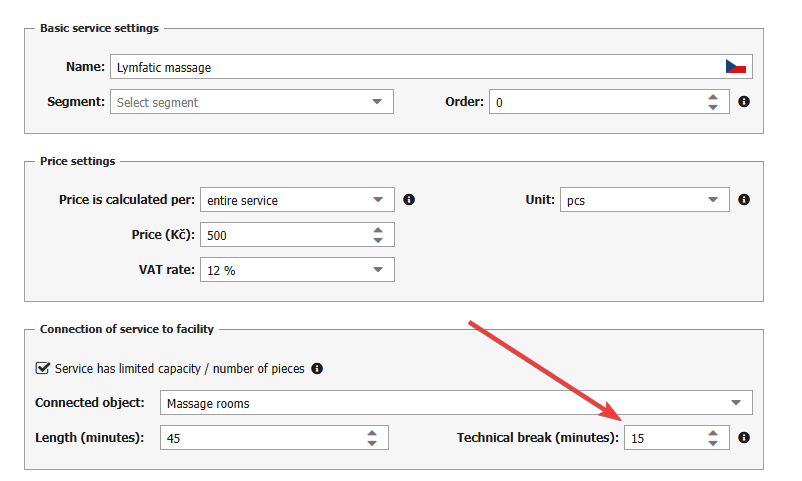Increase the Order value with up arrow
The width and height of the screenshot is (802, 481).
coord(712,97)
